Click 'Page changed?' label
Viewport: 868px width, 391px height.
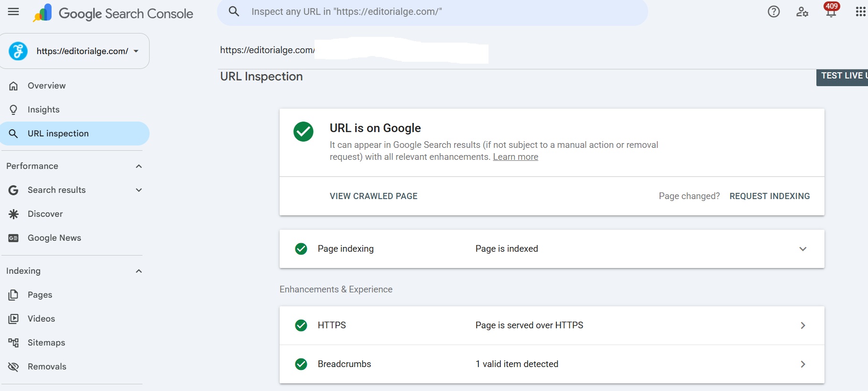pos(689,196)
